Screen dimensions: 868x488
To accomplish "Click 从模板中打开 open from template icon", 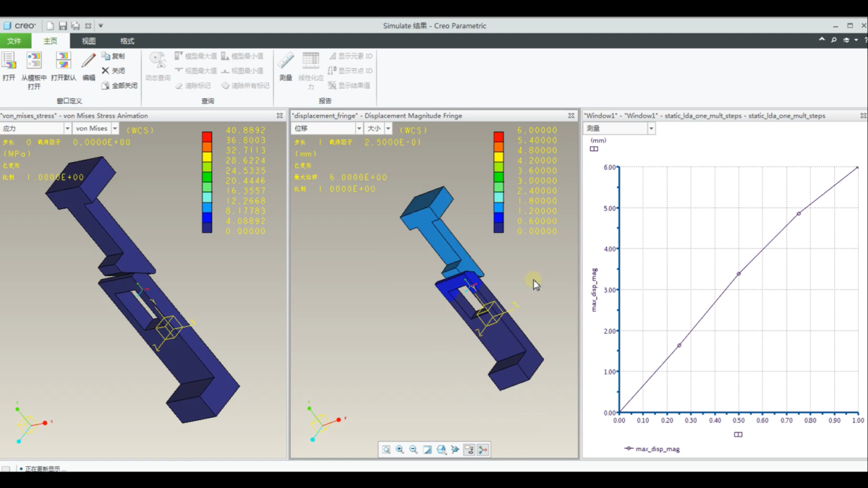I will [x=34, y=60].
